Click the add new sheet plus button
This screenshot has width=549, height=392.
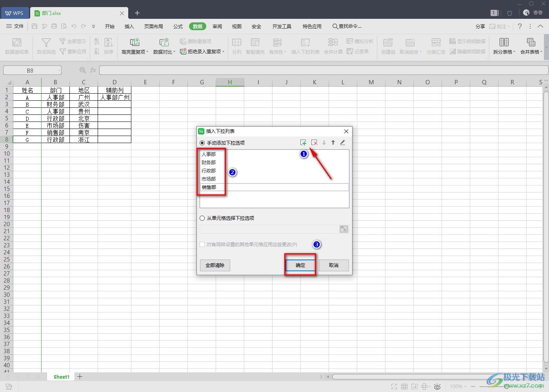[80, 376]
